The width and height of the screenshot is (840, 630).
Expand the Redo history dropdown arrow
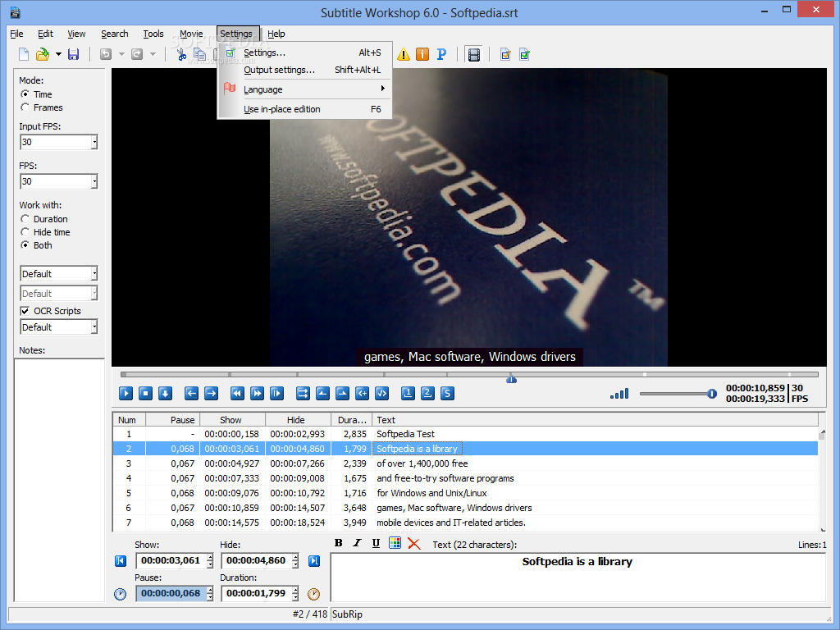(153, 54)
